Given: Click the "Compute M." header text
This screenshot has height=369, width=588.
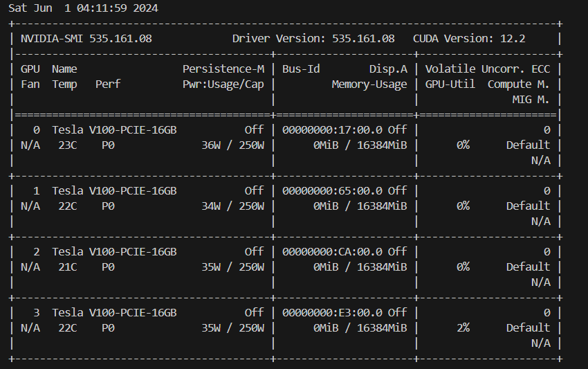Looking at the screenshot, I should [x=519, y=84].
